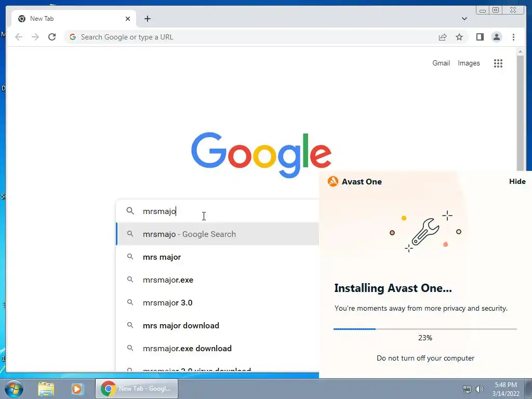
Task: Open Gmail link
Action: (441, 63)
